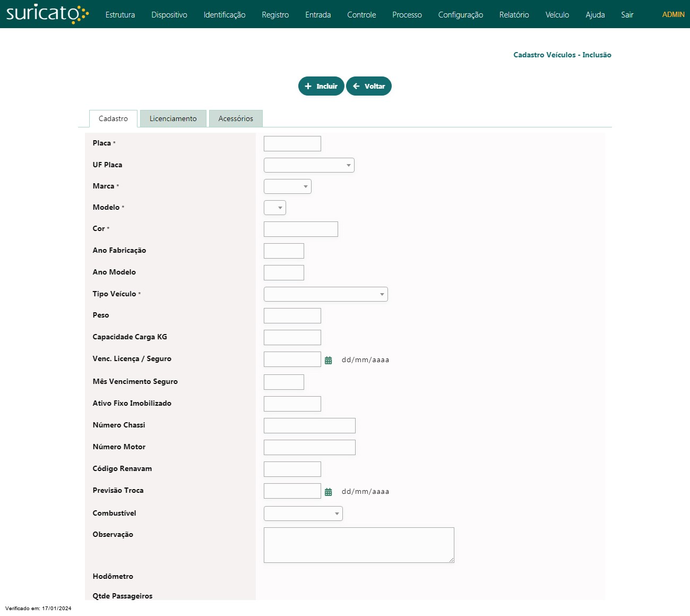Click Sair to log out
The width and height of the screenshot is (690, 616).
pos(627,15)
